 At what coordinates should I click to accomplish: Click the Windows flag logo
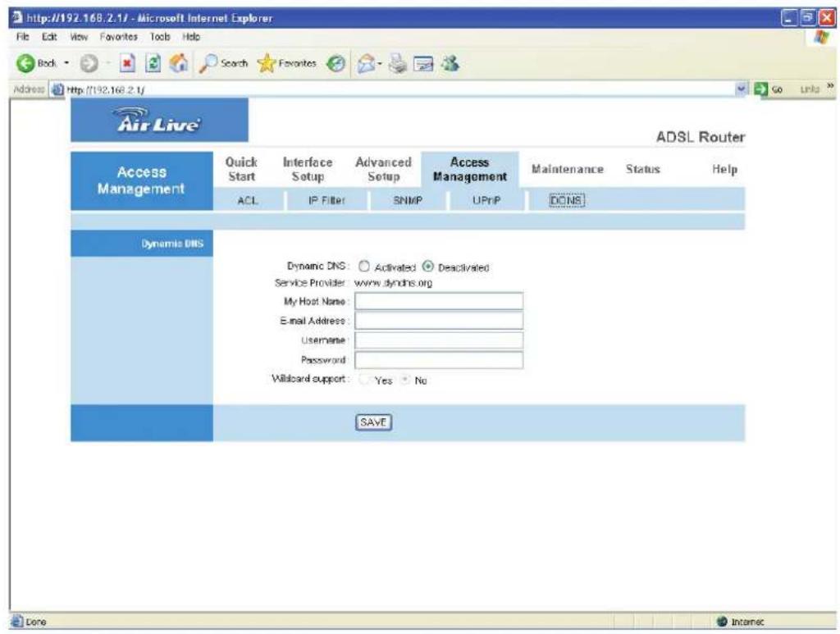point(821,37)
